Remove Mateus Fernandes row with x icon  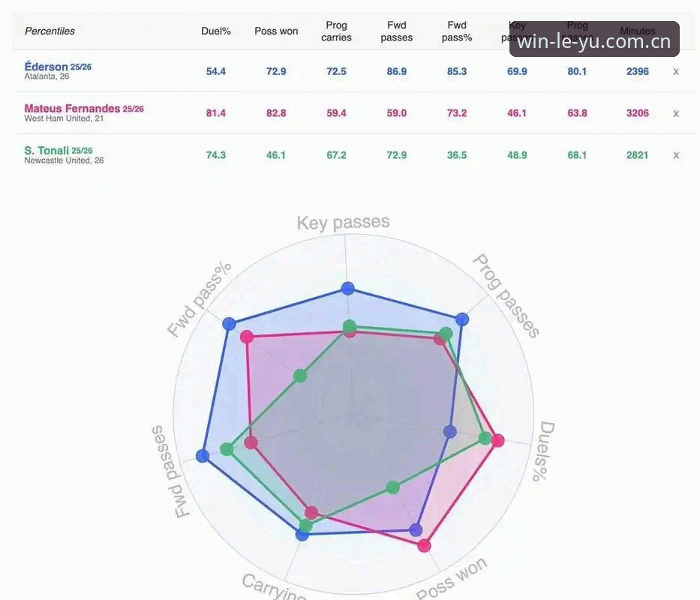point(676,114)
